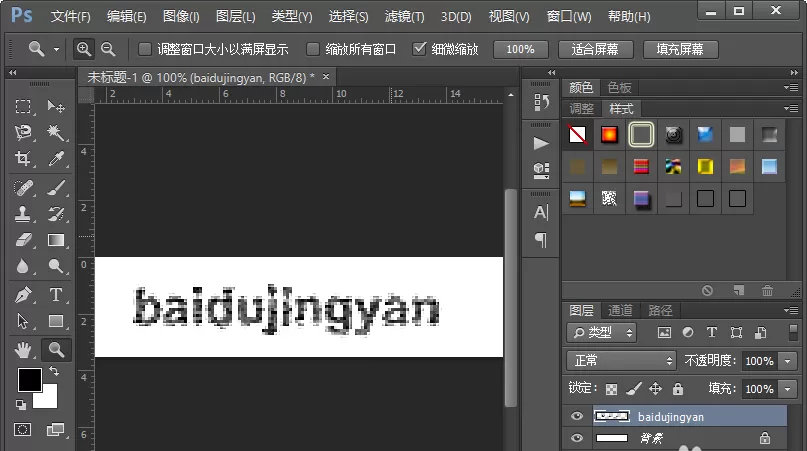The width and height of the screenshot is (807, 451).
Task: Select the Pen tool
Action: (x=23, y=295)
